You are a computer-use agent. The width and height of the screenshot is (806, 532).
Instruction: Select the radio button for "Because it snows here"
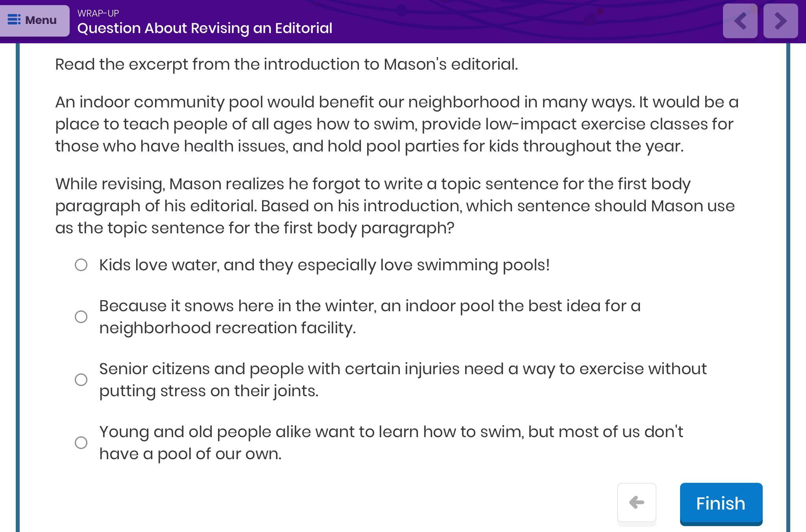[x=81, y=317]
